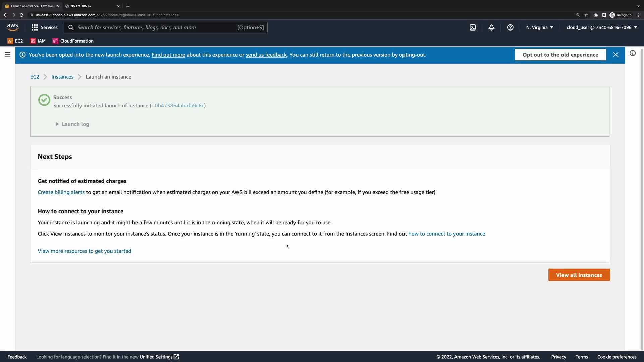Open the Create billing alerts link
Image resolution: width=644 pixels, height=362 pixels.
tap(61, 192)
